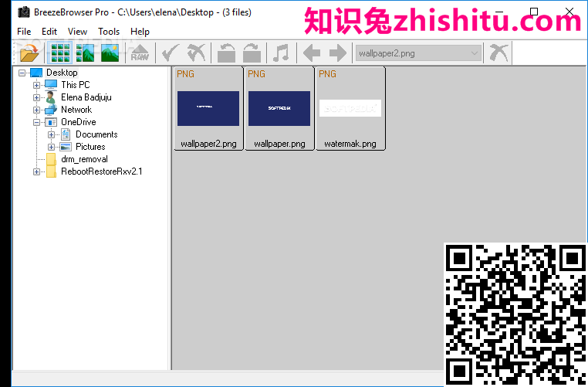Screen dimensions: 588x387
Task: Click the delete icon at toolbar right end
Action: 498,53
